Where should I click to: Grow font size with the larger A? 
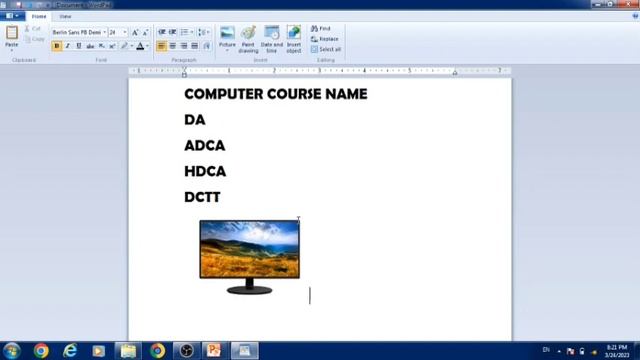click(x=135, y=32)
